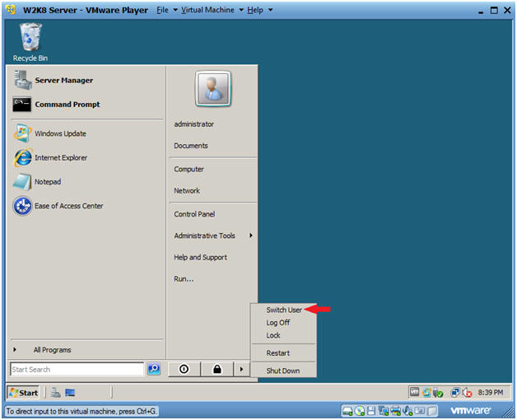Image resolution: width=517 pixels, height=420 pixels.
Task: Choose Restart in the power menu
Action: click(283, 353)
